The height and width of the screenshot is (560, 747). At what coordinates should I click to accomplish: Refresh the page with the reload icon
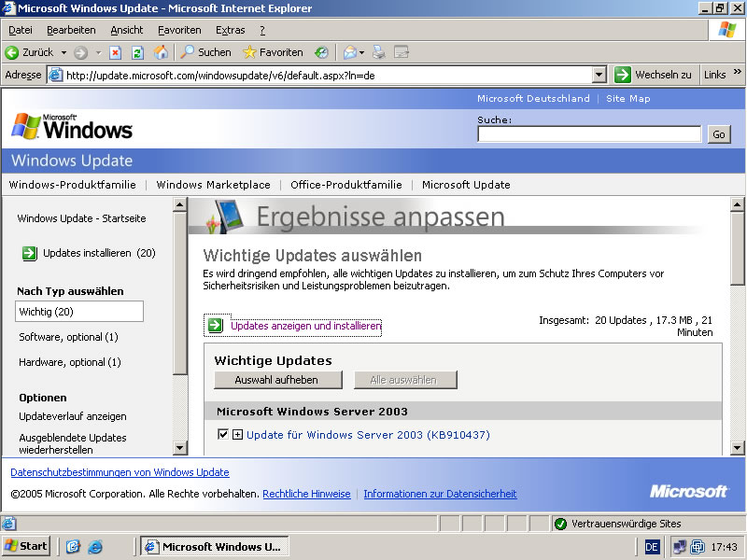[x=137, y=52]
